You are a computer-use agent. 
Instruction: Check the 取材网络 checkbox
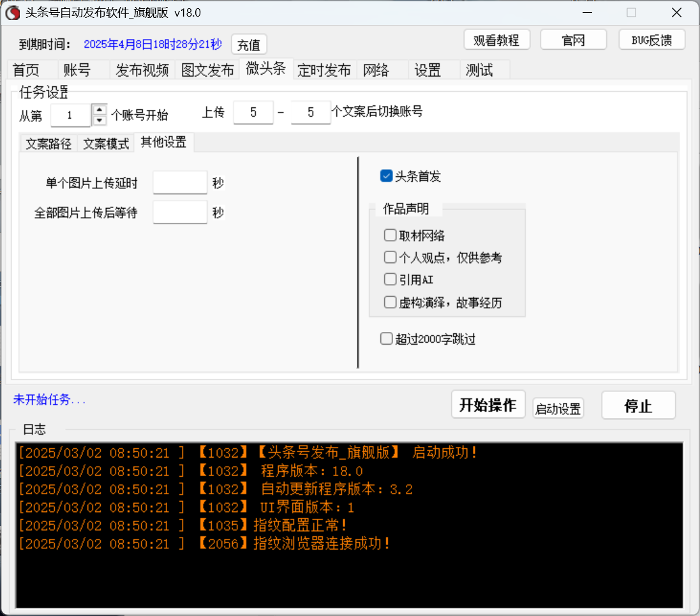tap(390, 235)
